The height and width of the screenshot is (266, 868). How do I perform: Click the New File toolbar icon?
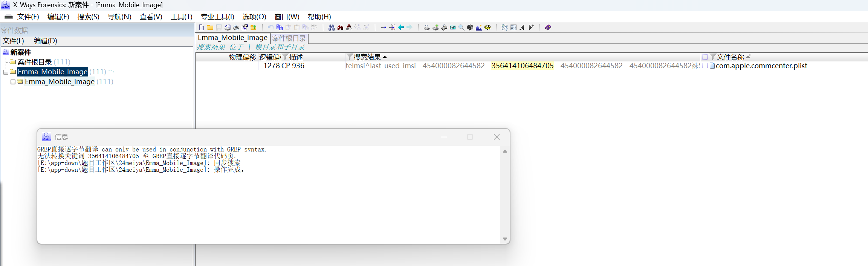tap(202, 28)
